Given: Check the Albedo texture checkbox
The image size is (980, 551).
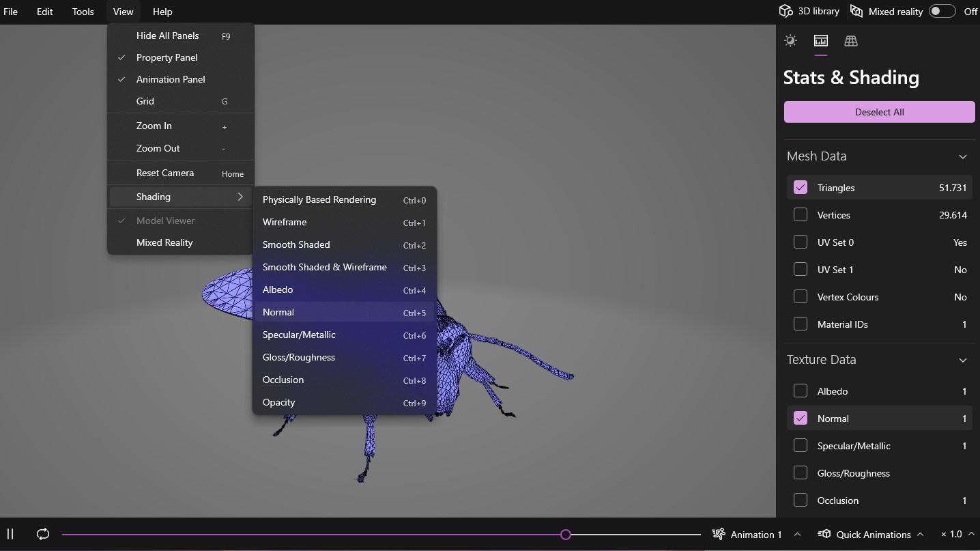Looking at the screenshot, I should (801, 391).
